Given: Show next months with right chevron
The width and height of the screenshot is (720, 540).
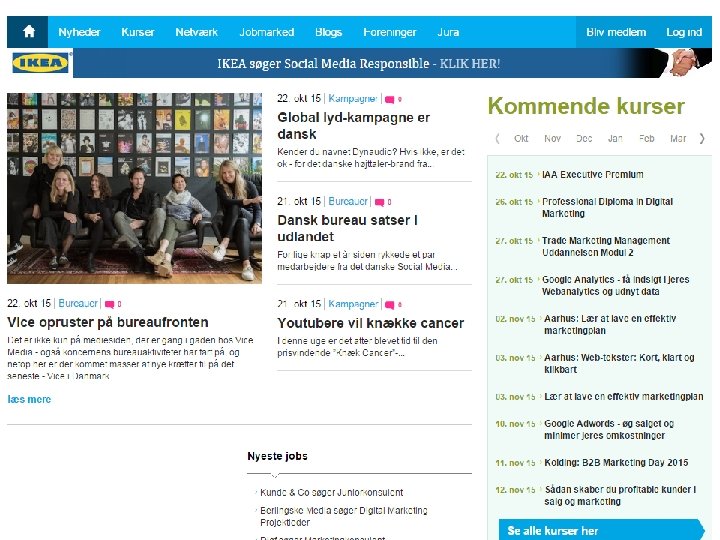Looking at the screenshot, I should (x=702, y=138).
